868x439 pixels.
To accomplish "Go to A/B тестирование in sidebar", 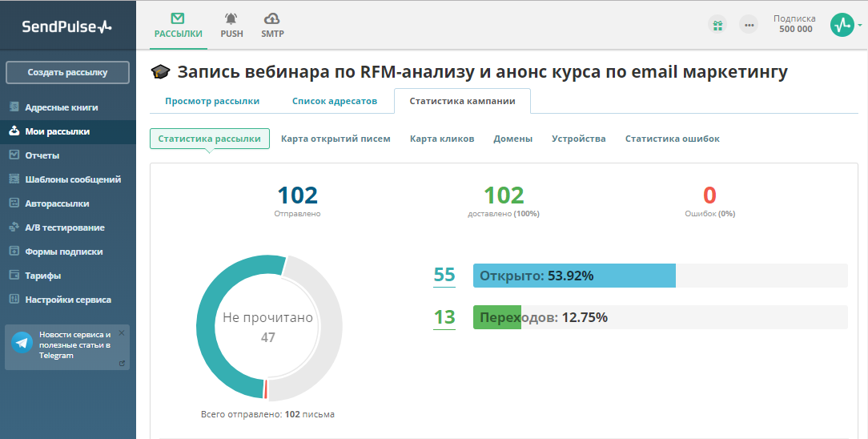I will [x=65, y=228].
